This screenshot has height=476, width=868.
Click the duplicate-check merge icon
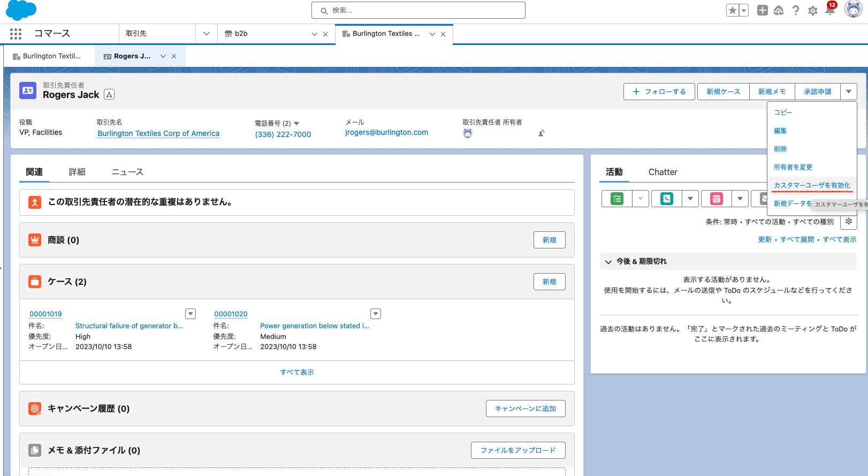(35, 202)
